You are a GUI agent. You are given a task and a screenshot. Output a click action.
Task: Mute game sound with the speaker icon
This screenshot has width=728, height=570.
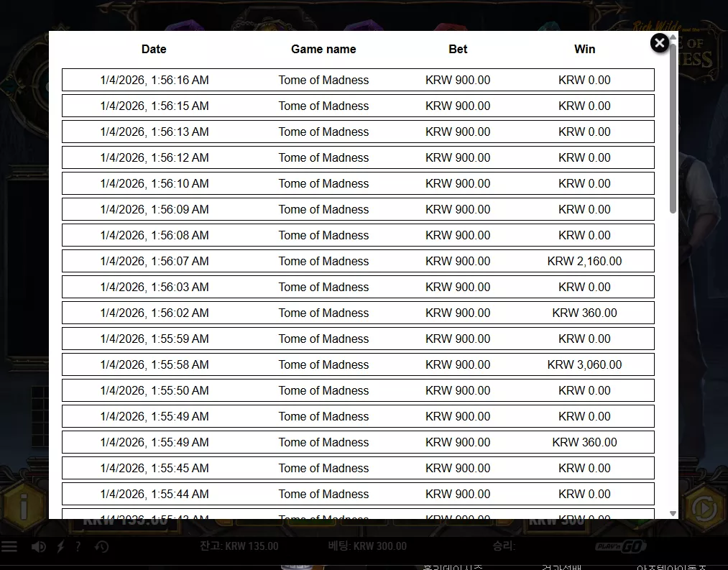click(39, 547)
